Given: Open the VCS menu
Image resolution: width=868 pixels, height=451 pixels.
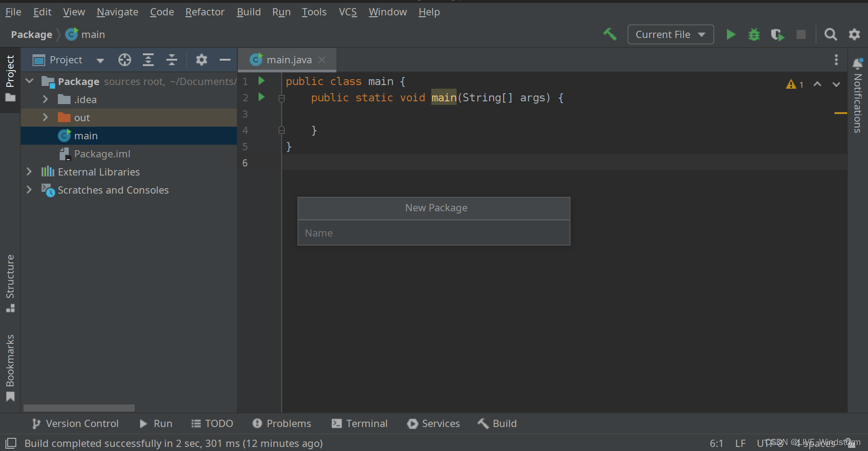Looking at the screenshot, I should (348, 12).
